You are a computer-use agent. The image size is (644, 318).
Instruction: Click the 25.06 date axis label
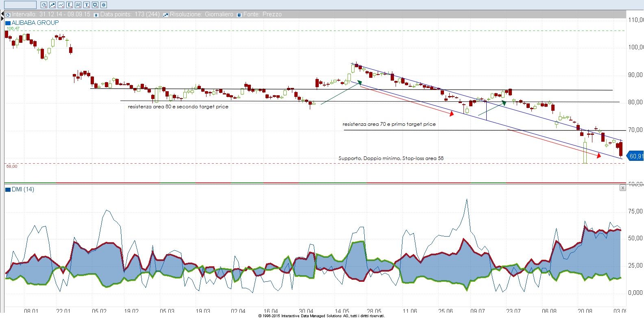click(445, 311)
